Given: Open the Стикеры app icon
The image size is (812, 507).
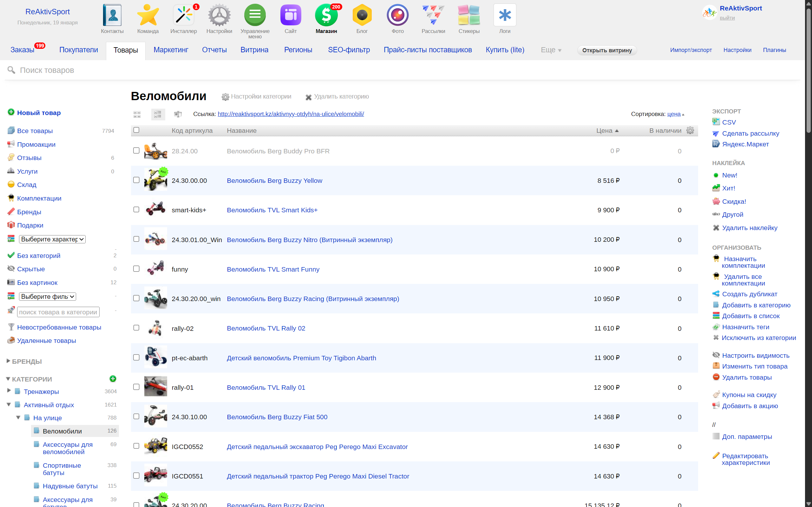Looking at the screenshot, I should (x=469, y=16).
